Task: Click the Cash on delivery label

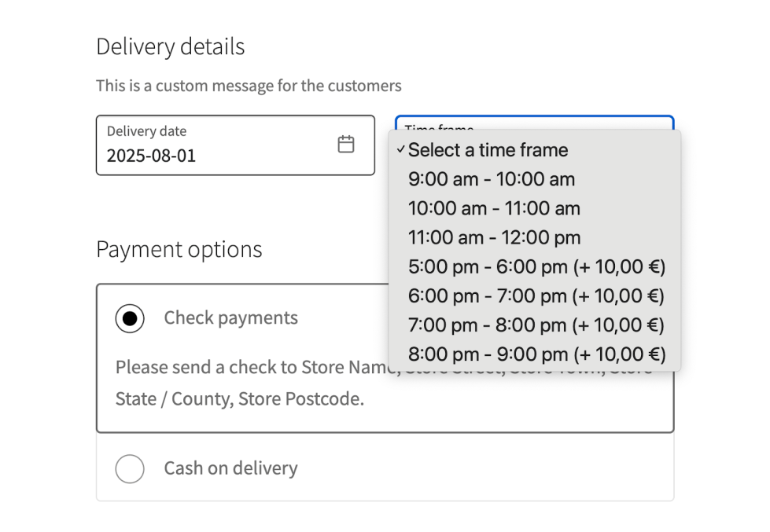Action: 230,468
